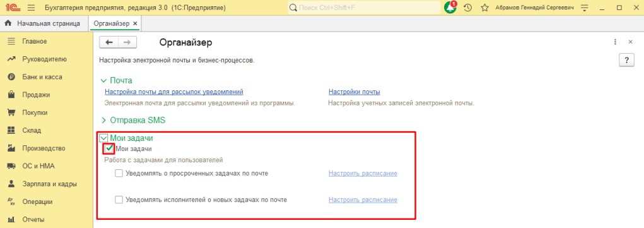The image size is (644, 228).
Task: Open the ОС и НМА section
Action: tap(38, 166)
